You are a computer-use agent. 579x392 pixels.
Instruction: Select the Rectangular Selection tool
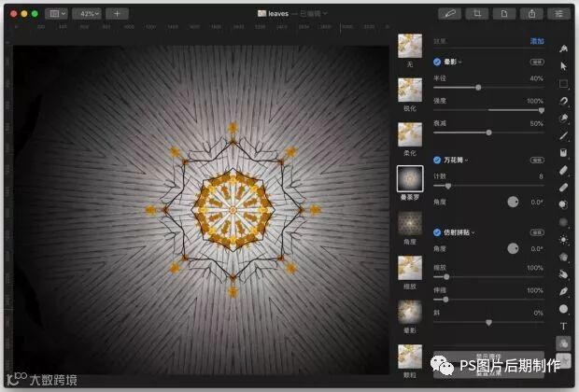(x=563, y=84)
